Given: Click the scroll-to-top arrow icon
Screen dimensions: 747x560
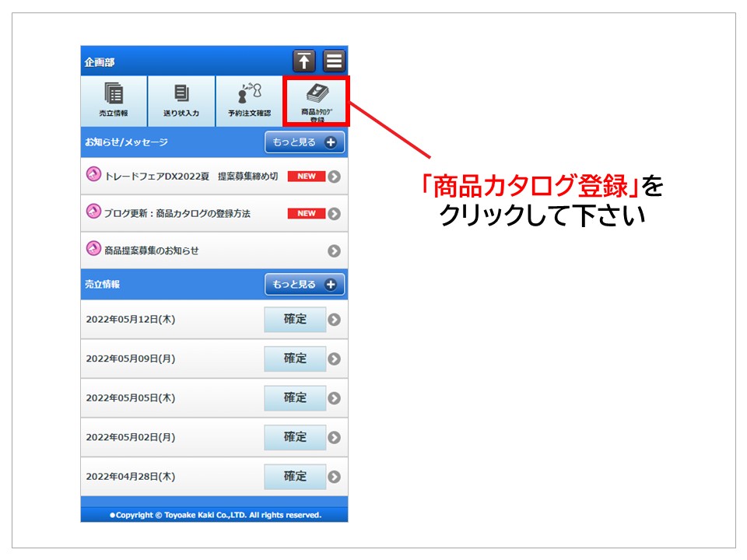Looking at the screenshot, I should click(x=303, y=61).
